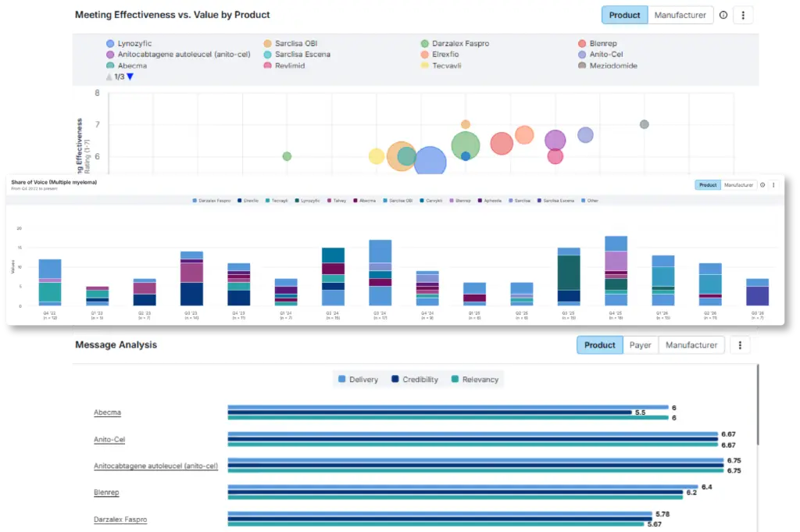
Task: Switch Message Analysis to Payer tab
Action: pyautogui.click(x=641, y=345)
